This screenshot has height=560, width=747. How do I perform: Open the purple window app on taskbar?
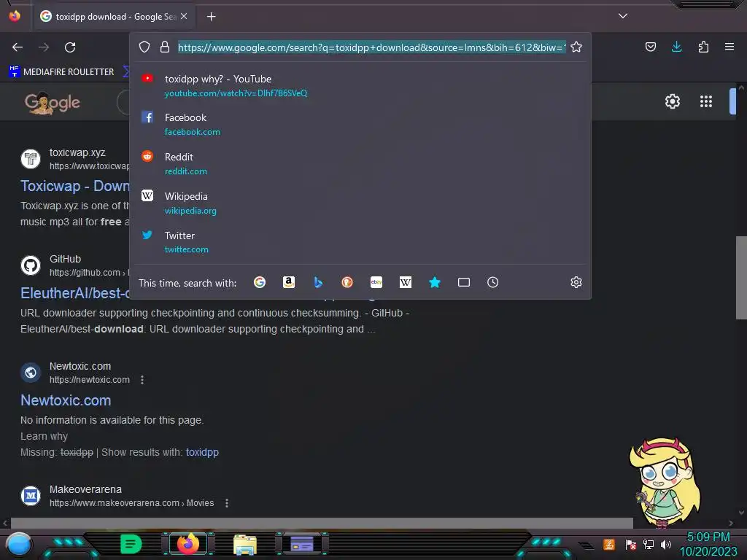[301, 544]
